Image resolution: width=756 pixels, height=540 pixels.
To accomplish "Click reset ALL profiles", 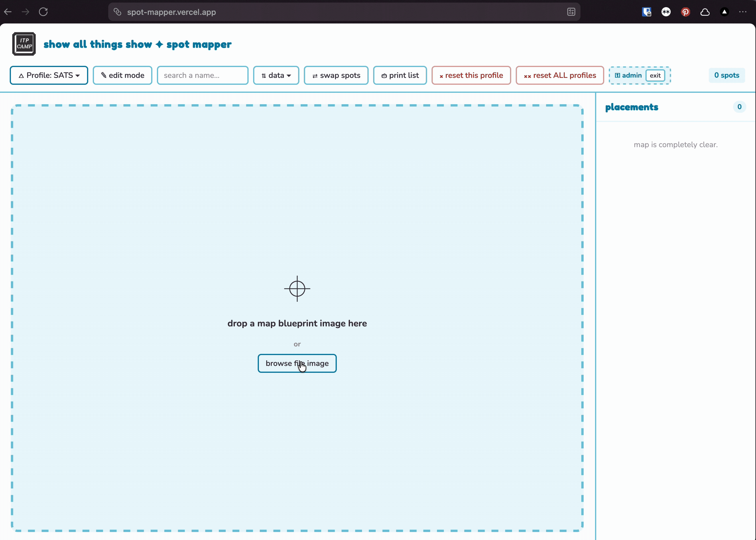I will [560, 76].
